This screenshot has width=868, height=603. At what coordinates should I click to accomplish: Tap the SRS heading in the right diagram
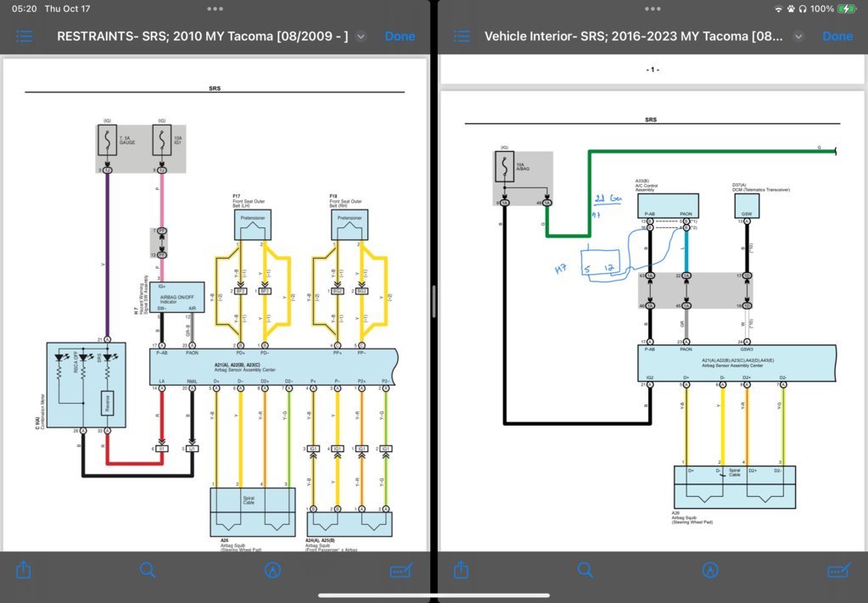click(651, 120)
